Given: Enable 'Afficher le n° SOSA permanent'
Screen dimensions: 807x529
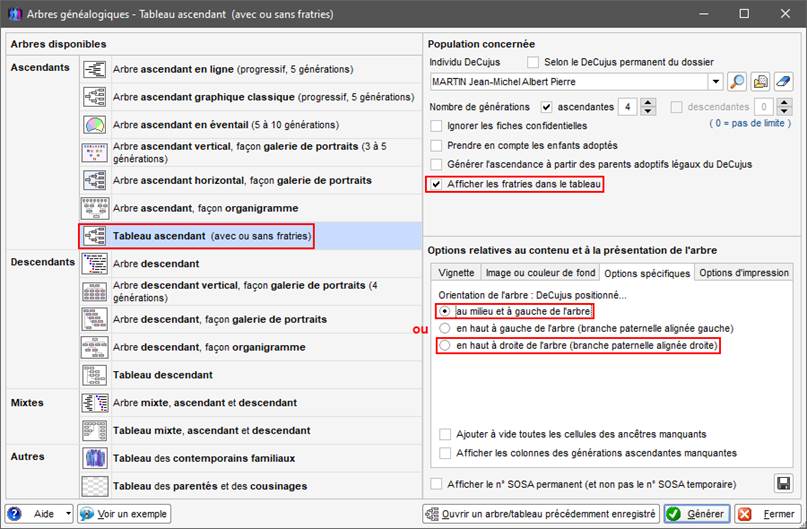Looking at the screenshot, I should click(436, 484).
